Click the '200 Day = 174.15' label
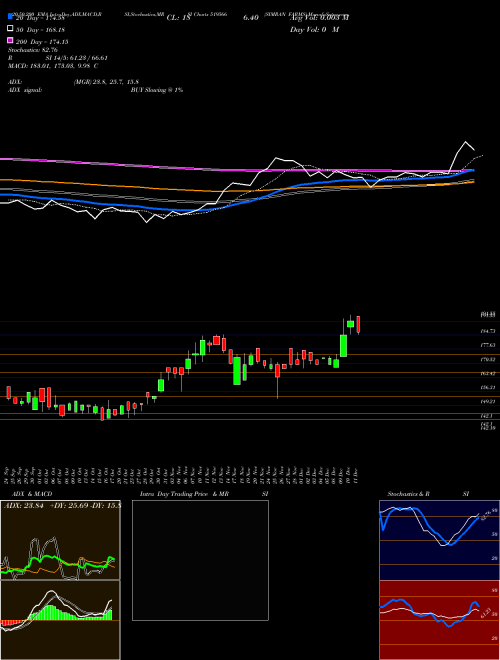This screenshot has width=500, height=660. pos(42,42)
